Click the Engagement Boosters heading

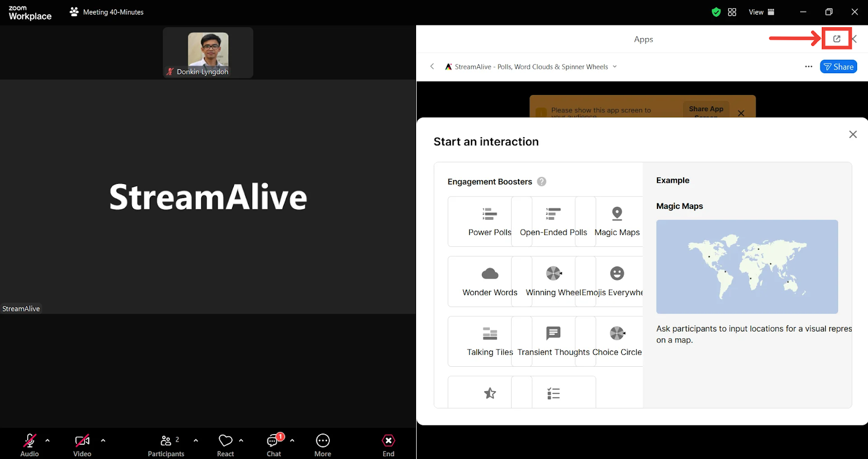tap(490, 182)
